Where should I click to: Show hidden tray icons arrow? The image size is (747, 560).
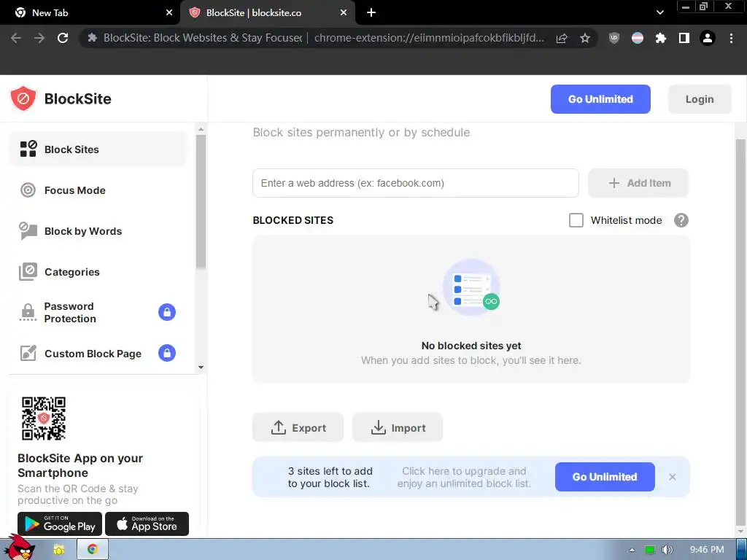tap(632, 550)
